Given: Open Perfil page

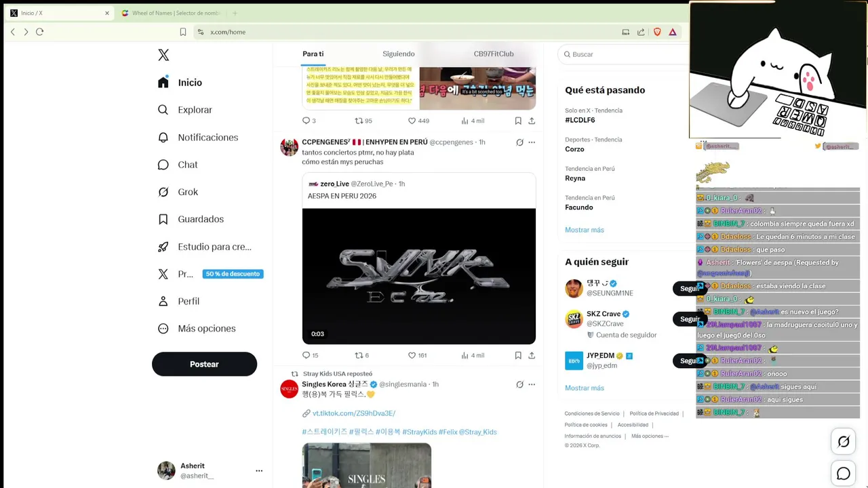Looking at the screenshot, I should point(178,301).
